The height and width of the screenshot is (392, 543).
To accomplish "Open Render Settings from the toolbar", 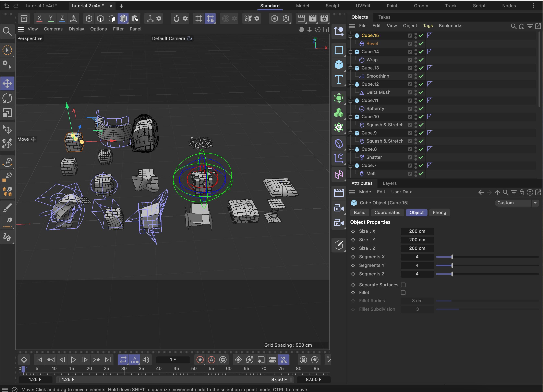I will [324, 18].
